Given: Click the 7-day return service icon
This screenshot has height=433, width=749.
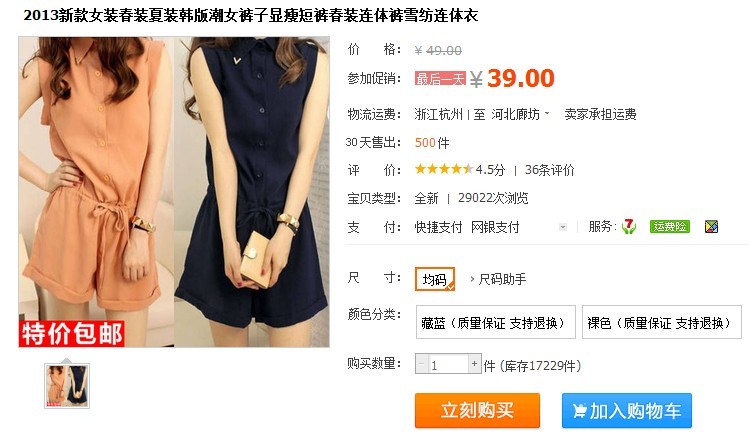Looking at the screenshot, I should coord(629,226).
